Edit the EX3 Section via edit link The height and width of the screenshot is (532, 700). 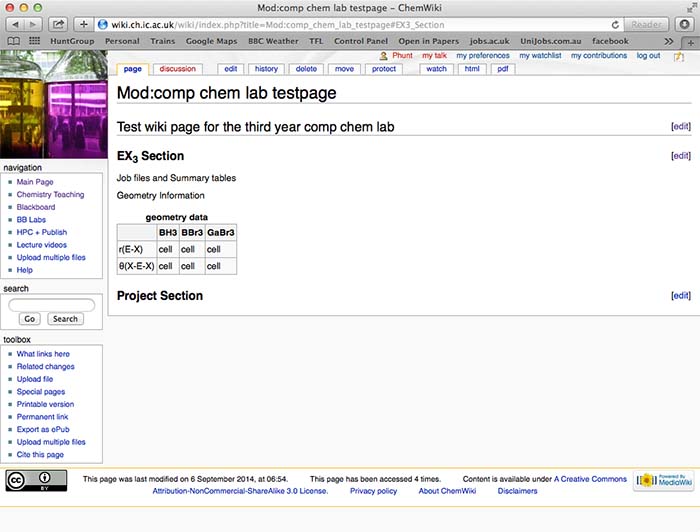tap(681, 156)
